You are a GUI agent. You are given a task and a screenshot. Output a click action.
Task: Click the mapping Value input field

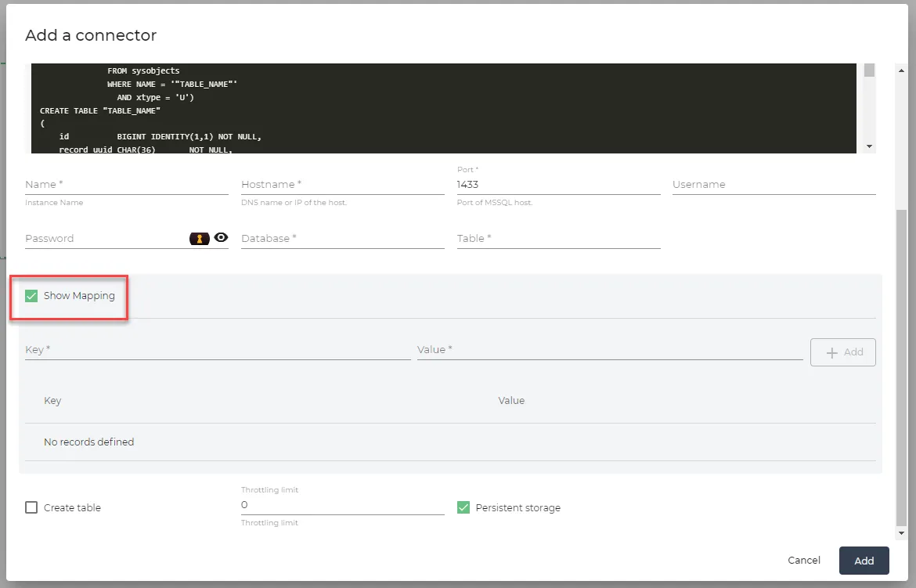tap(610, 349)
